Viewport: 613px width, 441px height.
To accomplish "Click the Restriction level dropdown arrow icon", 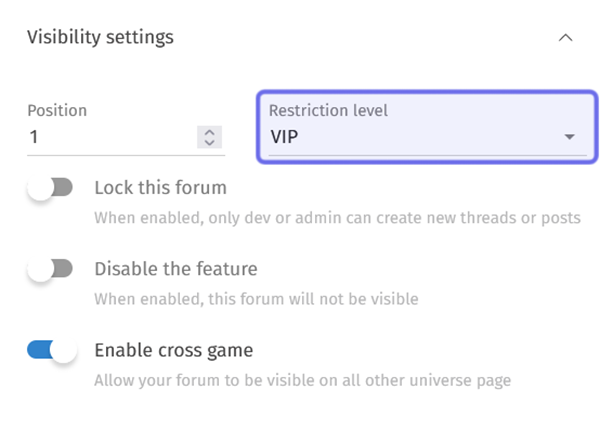I will click(570, 137).
